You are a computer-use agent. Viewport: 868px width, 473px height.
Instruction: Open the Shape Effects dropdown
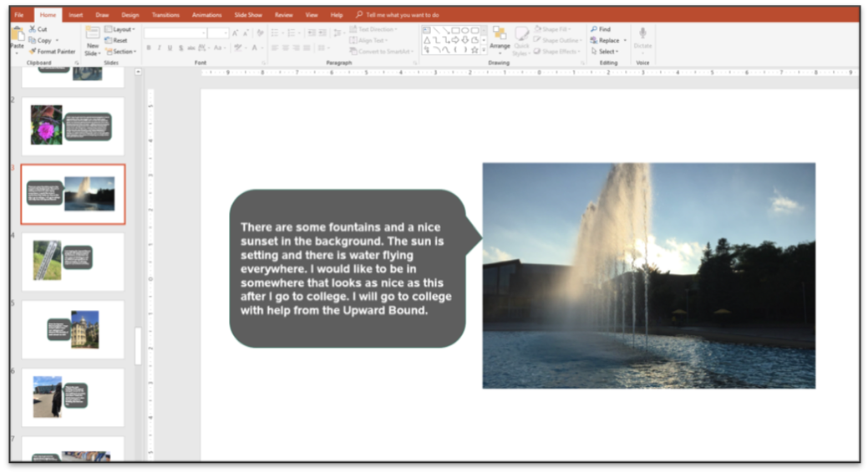coord(557,52)
